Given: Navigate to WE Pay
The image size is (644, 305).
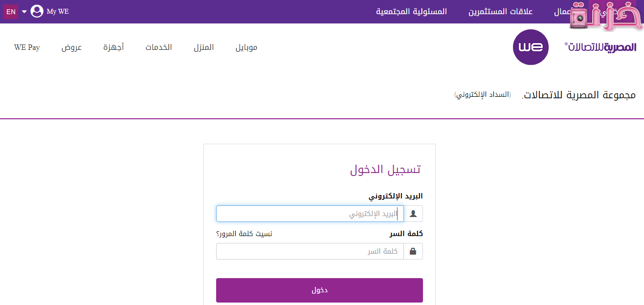Looking at the screenshot, I should (27, 47).
